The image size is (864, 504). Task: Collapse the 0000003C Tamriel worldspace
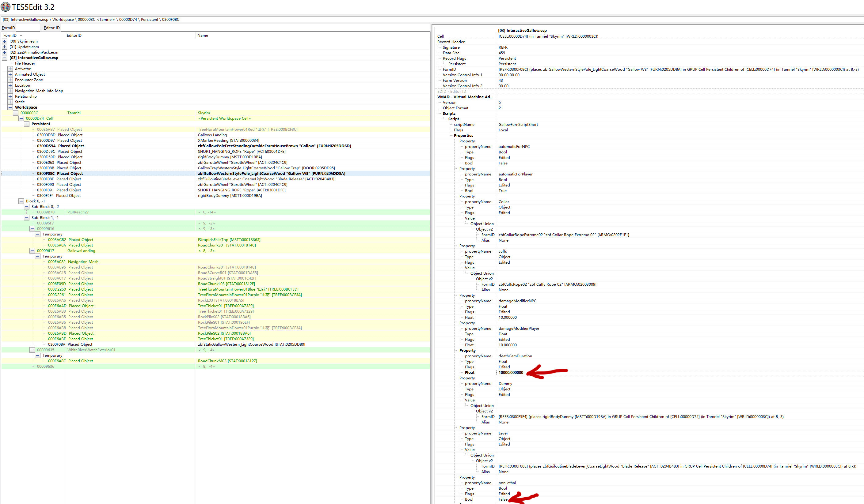[15, 113]
